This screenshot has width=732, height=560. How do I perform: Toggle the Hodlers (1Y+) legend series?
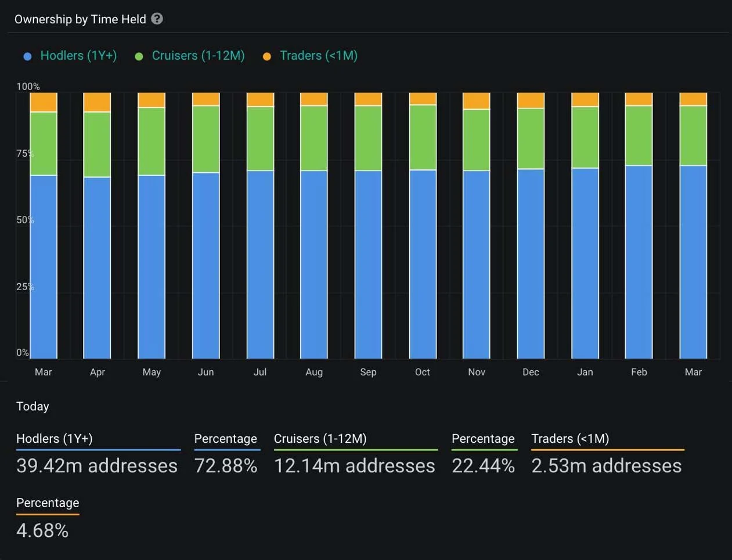(70, 56)
